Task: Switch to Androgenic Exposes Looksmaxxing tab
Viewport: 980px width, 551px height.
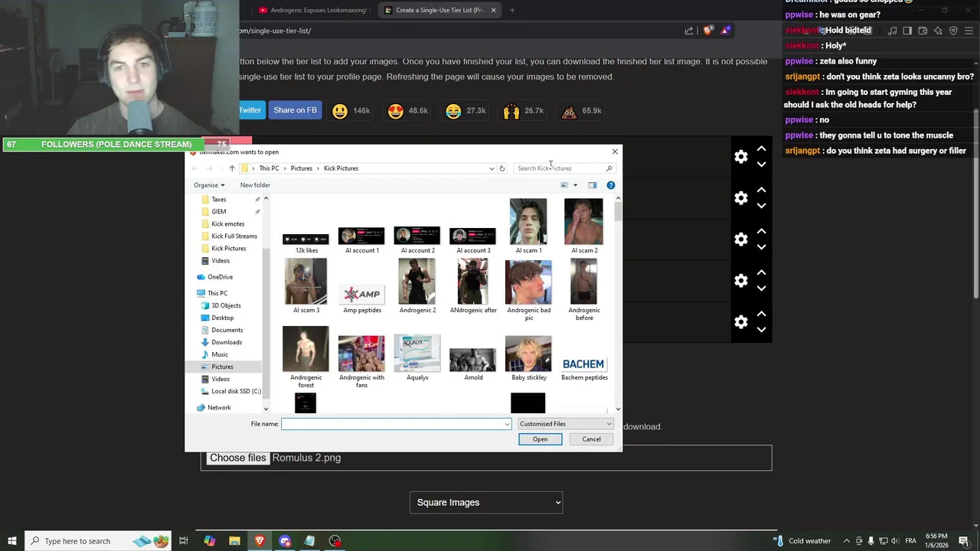Action: 313,10
